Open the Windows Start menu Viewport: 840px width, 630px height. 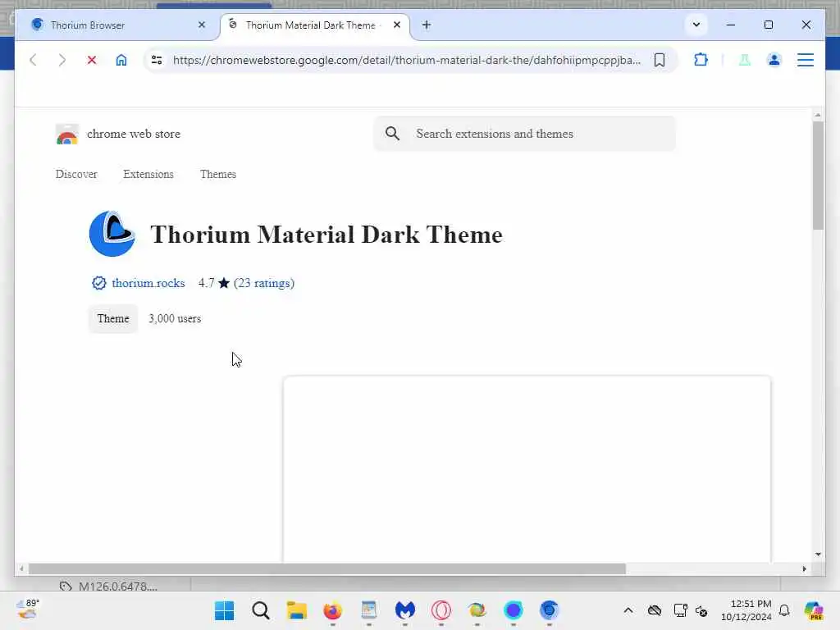225,610
